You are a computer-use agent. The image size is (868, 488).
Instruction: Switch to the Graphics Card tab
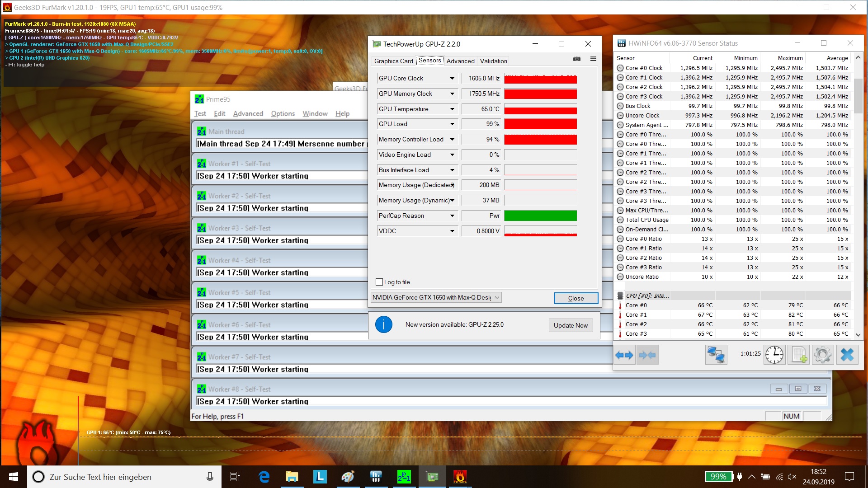pyautogui.click(x=393, y=61)
